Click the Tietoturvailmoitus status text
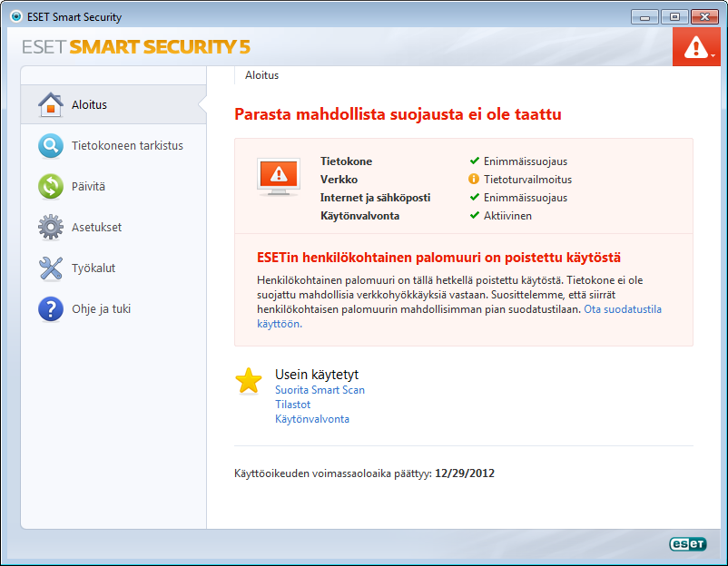Image resolution: width=728 pixels, height=566 pixels. click(x=527, y=179)
